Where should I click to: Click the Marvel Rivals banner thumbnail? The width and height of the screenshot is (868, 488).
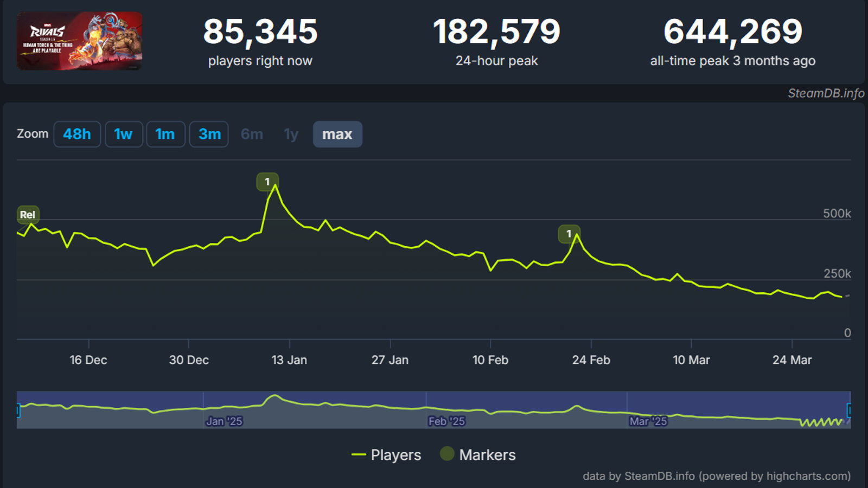(x=79, y=42)
